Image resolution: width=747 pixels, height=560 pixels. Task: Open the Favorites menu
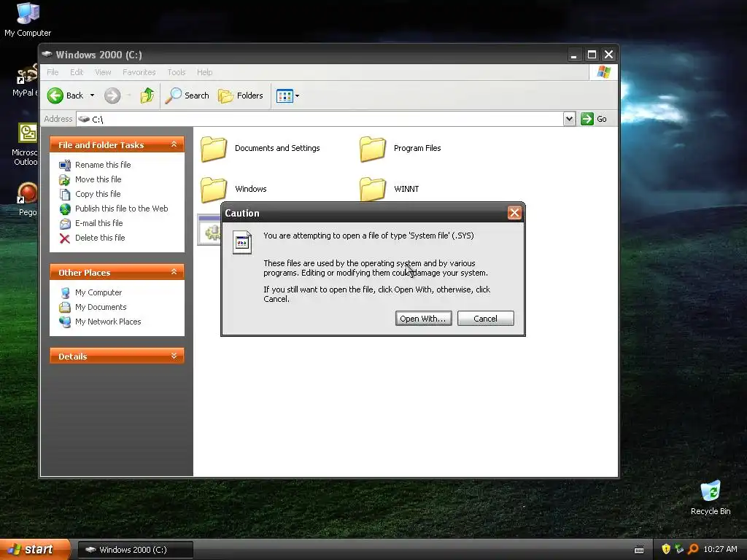click(139, 72)
